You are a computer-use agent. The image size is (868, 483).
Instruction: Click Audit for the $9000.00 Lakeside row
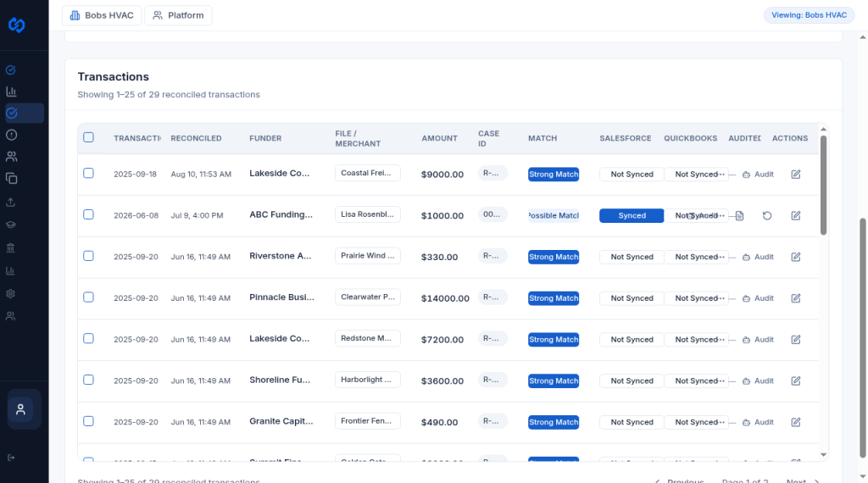[x=758, y=175]
